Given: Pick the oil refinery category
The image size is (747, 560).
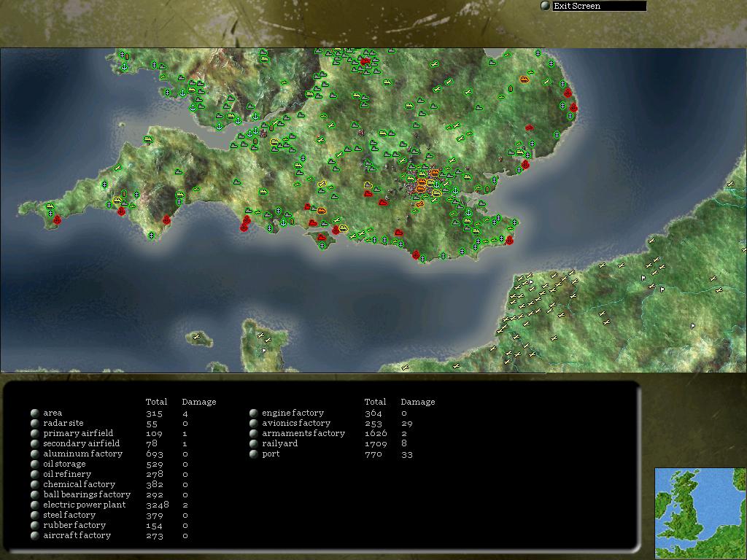Looking at the screenshot, I should [x=35, y=474].
